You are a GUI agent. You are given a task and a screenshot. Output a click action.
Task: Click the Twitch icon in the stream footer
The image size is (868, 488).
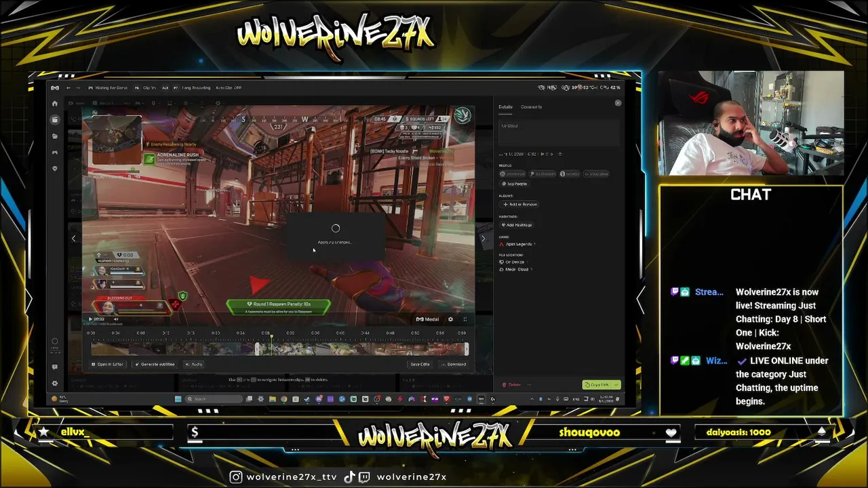click(x=365, y=476)
